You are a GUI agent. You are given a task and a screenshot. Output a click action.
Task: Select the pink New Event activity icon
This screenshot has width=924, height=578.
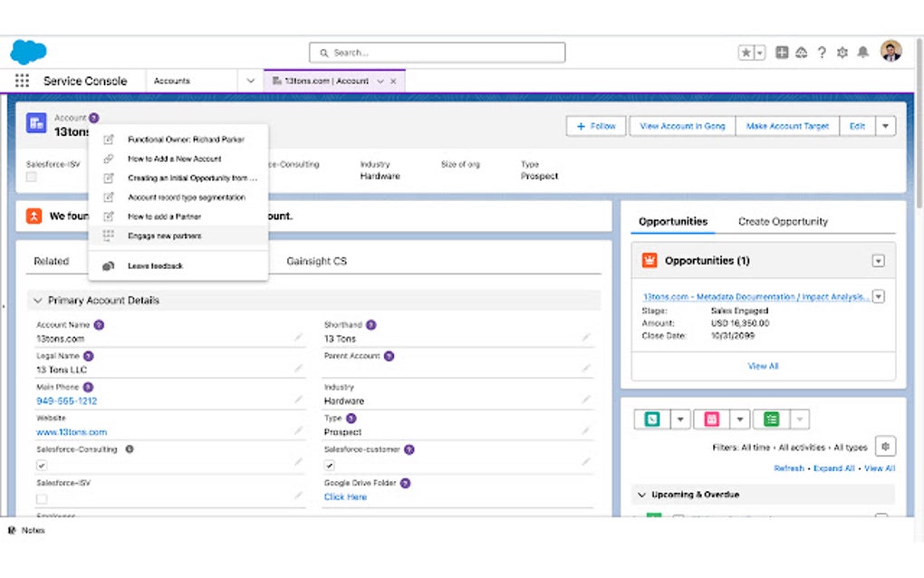pyautogui.click(x=711, y=419)
